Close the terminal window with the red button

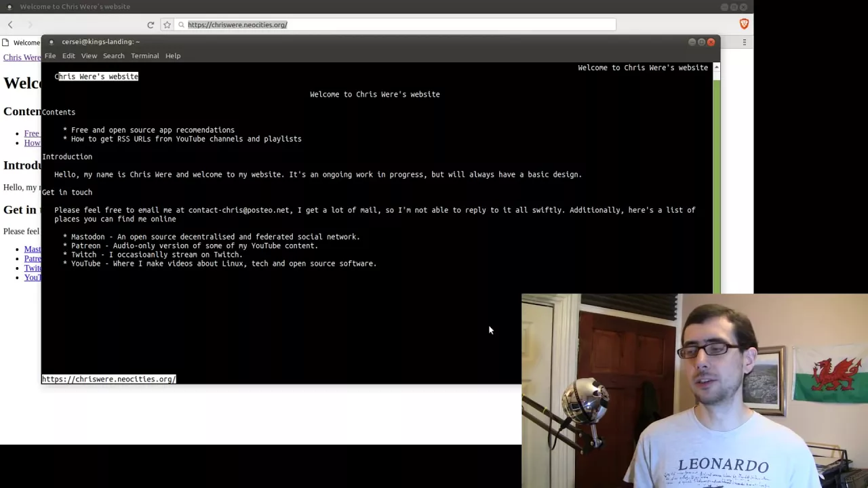pyautogui.click(x=711, y=42)
